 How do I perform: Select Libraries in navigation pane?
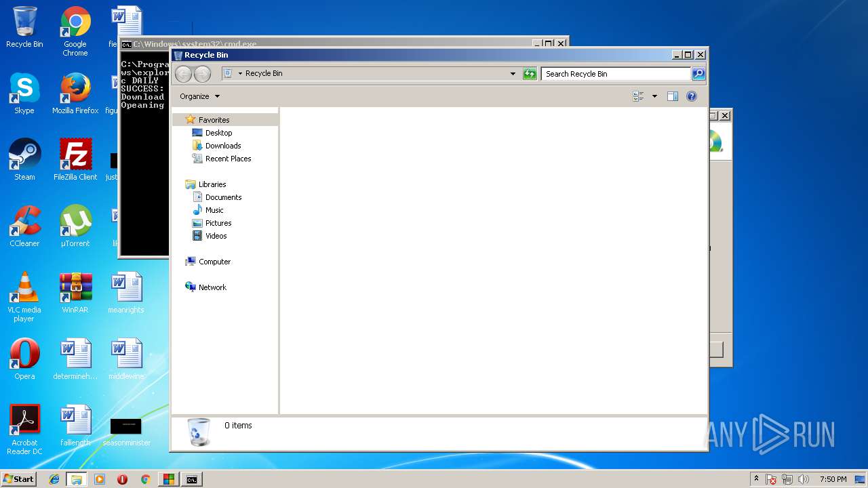(212, 184)
